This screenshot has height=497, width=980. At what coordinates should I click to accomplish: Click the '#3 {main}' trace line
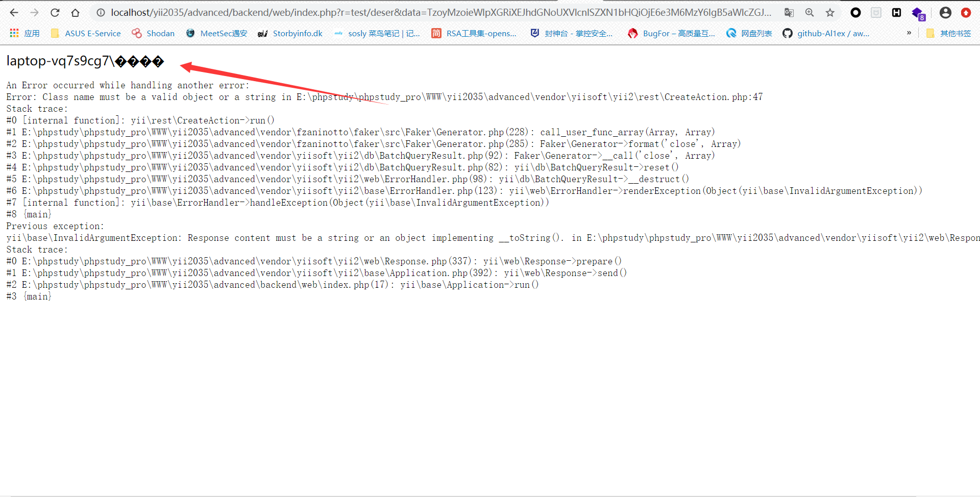29,296
